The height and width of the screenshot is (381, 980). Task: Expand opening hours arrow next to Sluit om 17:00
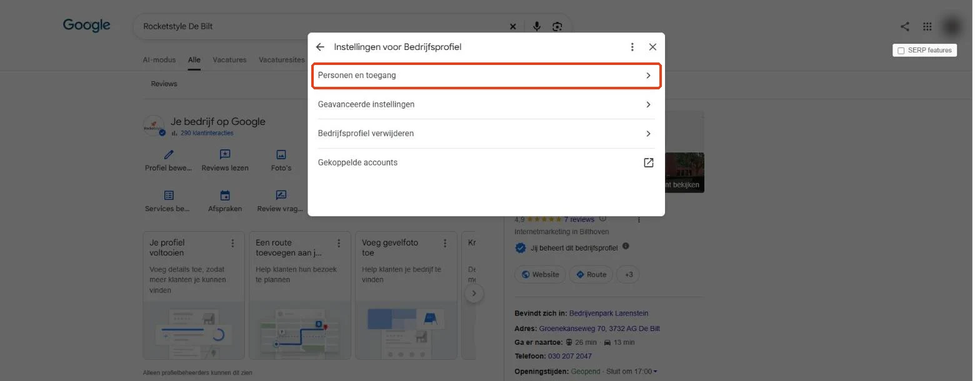point(655,372)
